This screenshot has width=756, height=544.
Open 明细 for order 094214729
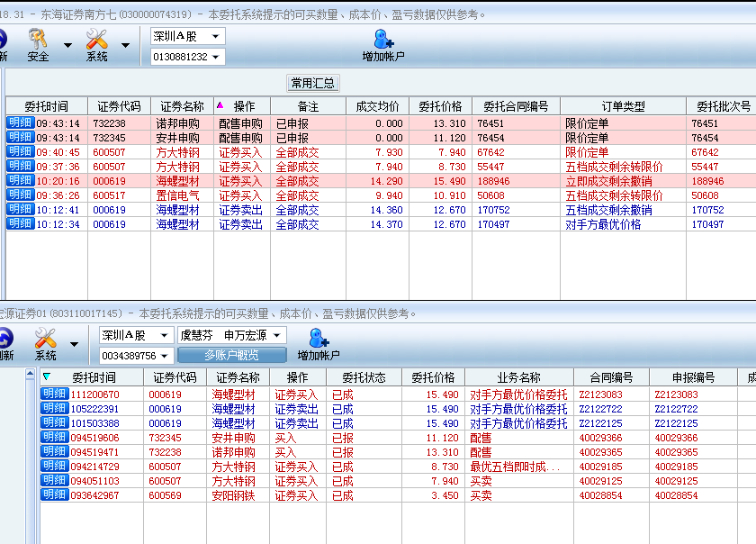[x=55, y=467]
